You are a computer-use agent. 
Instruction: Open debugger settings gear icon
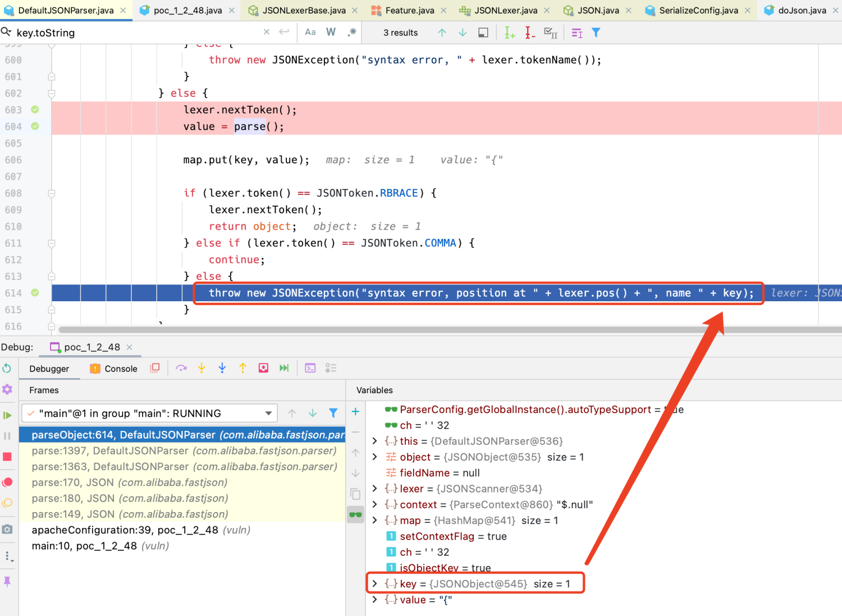coord(7,389)
